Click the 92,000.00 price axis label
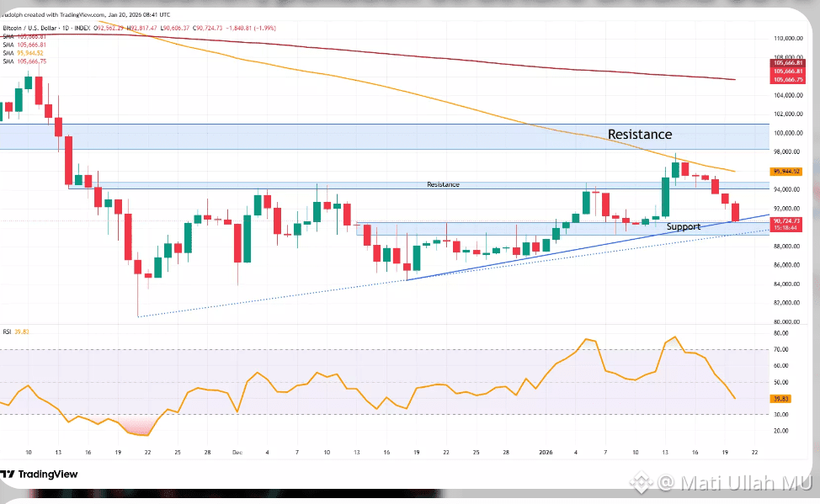820x504 pixels. pyautogui.click(x=786, y=208)
